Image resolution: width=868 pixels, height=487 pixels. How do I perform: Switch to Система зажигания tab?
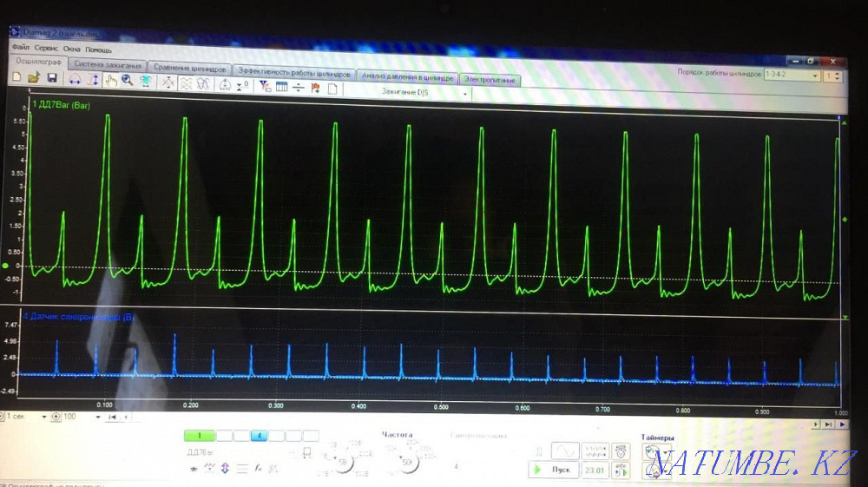coord(108,65)
